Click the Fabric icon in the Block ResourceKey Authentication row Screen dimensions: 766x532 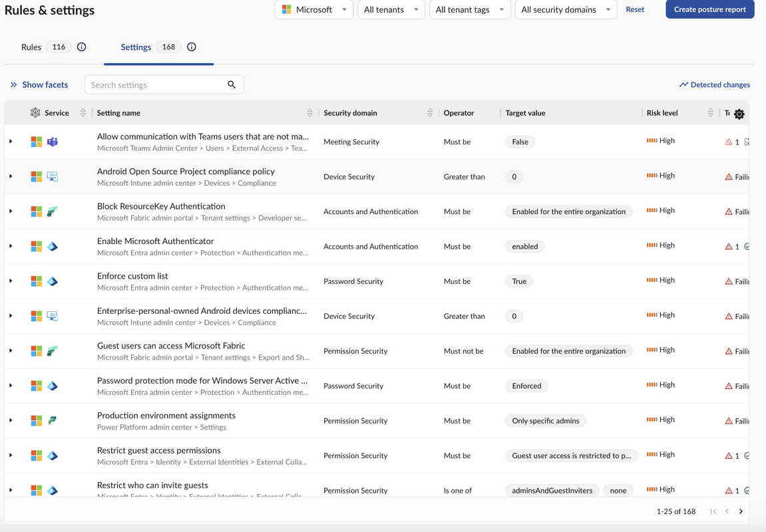(x=53, y=211)
